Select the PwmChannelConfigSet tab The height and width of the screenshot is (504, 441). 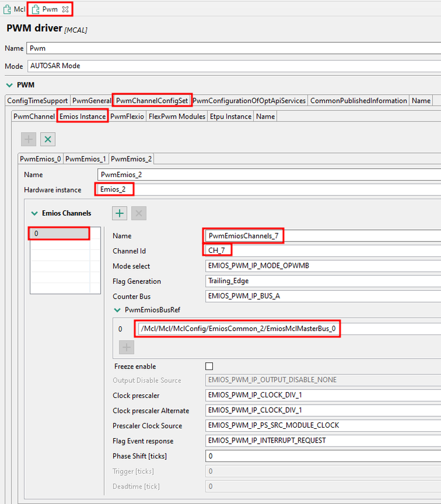152,101
